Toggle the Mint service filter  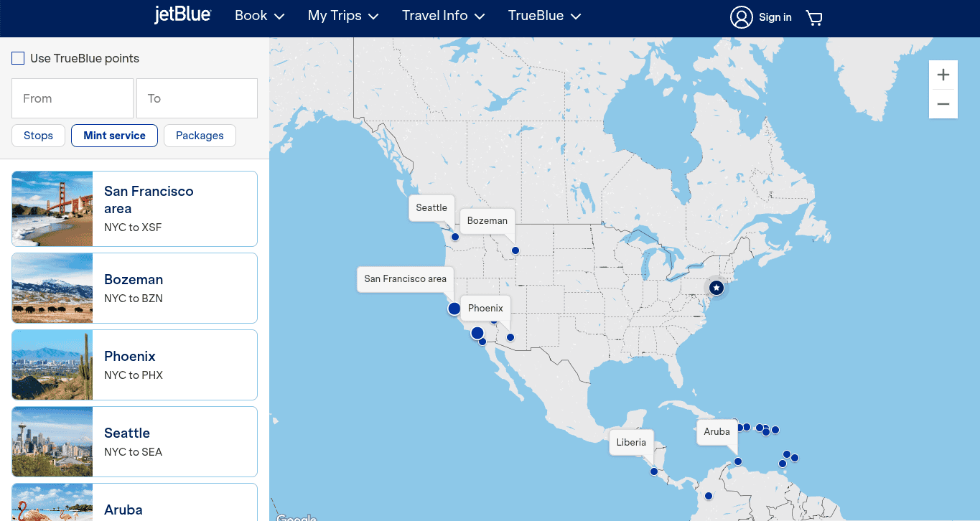tap(114, 136)
